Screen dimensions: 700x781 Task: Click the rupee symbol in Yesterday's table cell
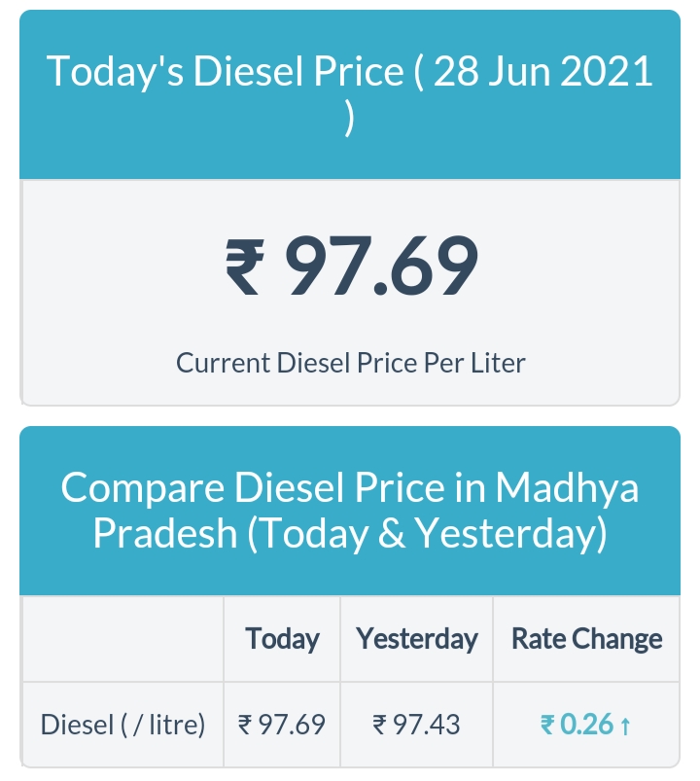(380, 725)
